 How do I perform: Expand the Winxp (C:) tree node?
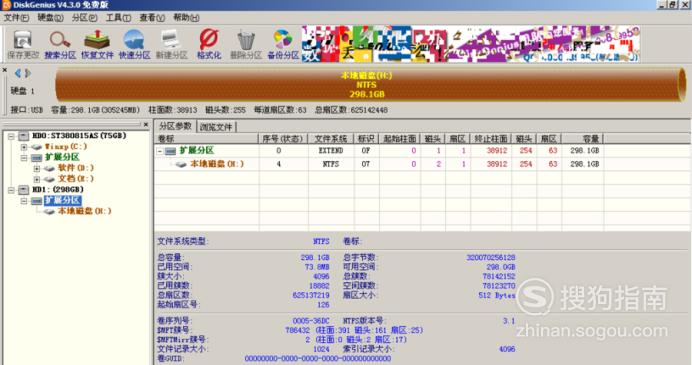24,147
